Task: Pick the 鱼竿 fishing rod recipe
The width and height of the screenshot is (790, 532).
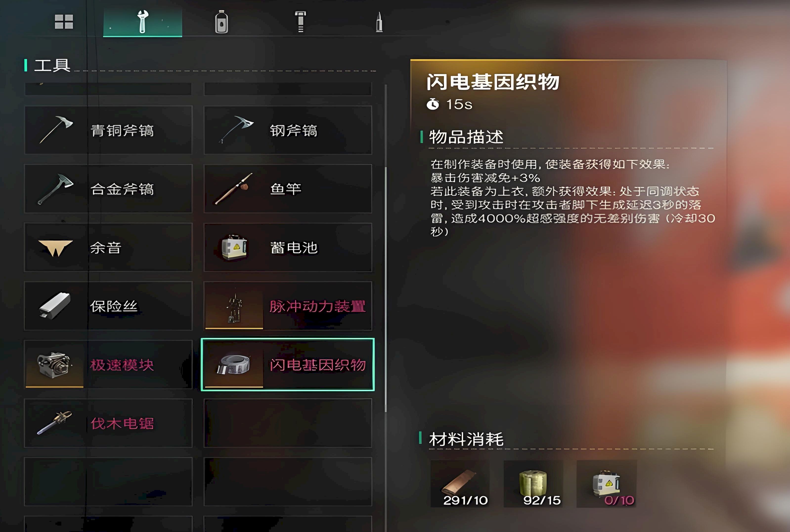Action: 288,189
